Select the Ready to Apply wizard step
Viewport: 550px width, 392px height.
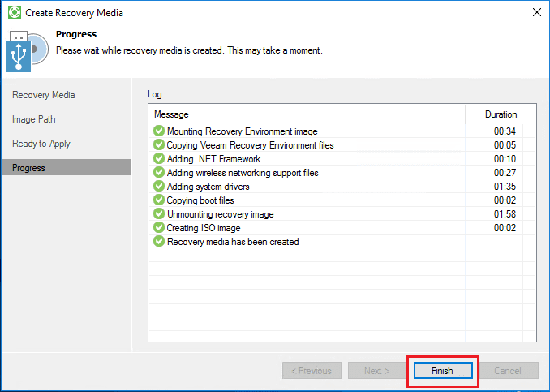41,144
